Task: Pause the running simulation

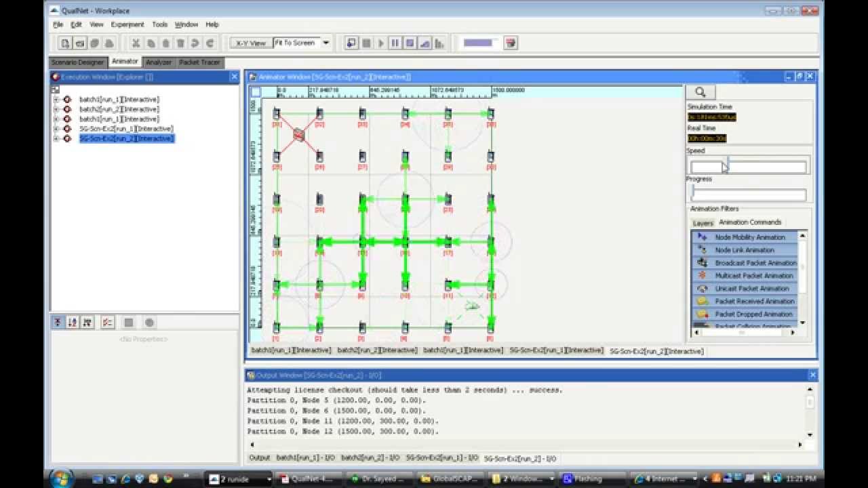Action: point(395,43)
